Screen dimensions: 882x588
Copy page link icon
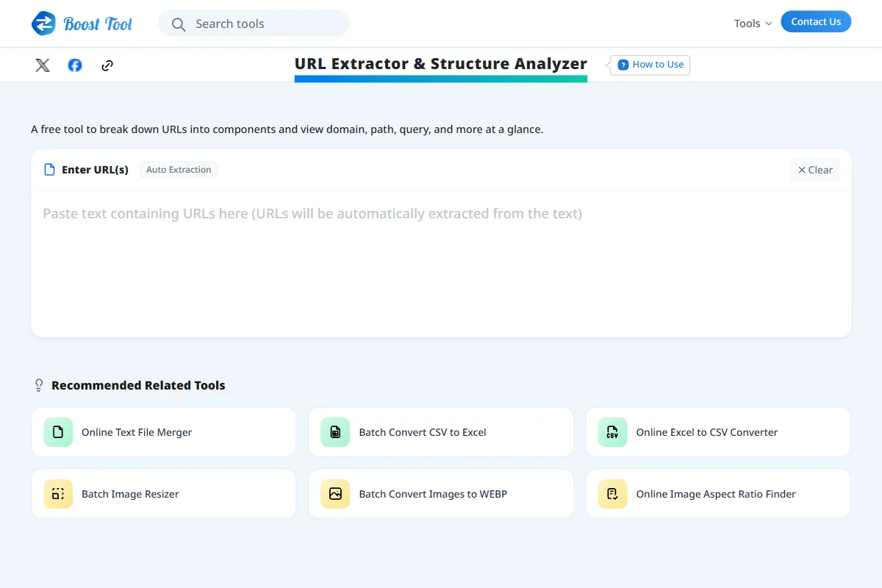point(107,65)
